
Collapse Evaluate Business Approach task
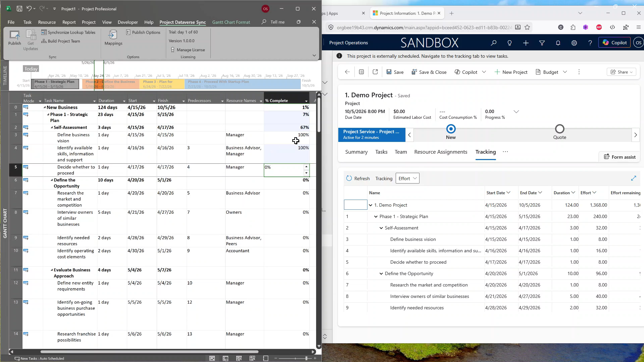52,270
